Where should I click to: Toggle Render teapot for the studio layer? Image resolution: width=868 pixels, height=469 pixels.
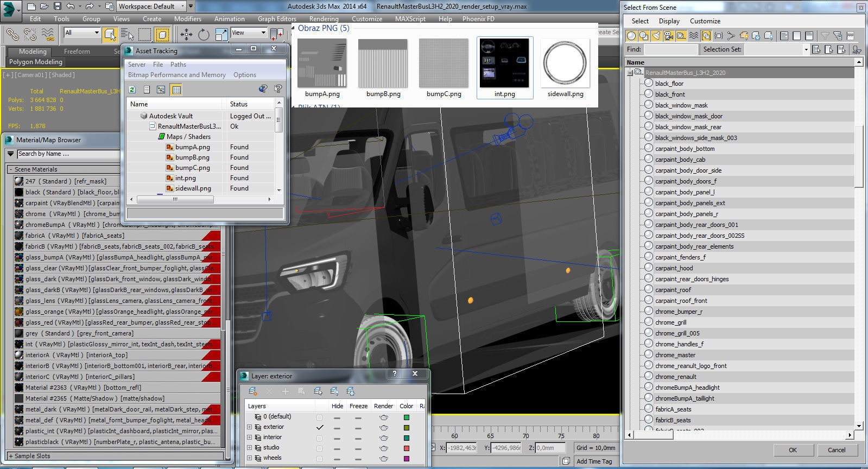pyautogui.click(x=384, y=448)
